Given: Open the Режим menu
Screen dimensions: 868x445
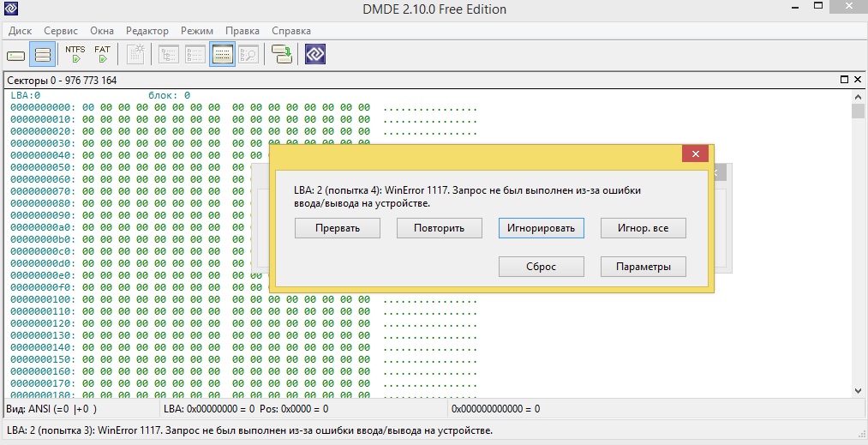Looking at the screenshot, I should 196,31.
